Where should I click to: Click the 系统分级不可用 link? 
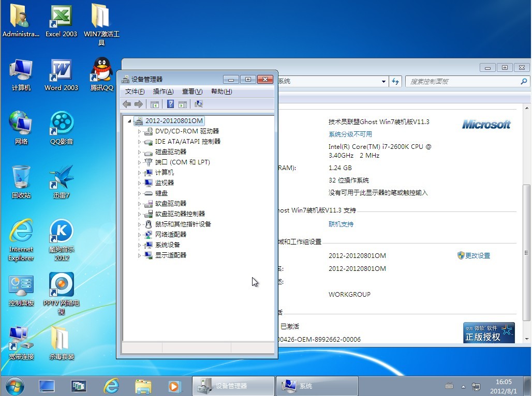(350, 134)
